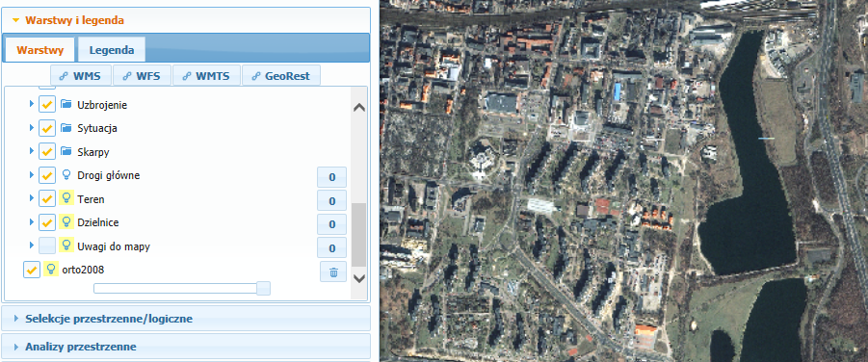Enable the Uwagi do mapy checkbox
This screenshot has height=362, width=868.
pos(47,246)
